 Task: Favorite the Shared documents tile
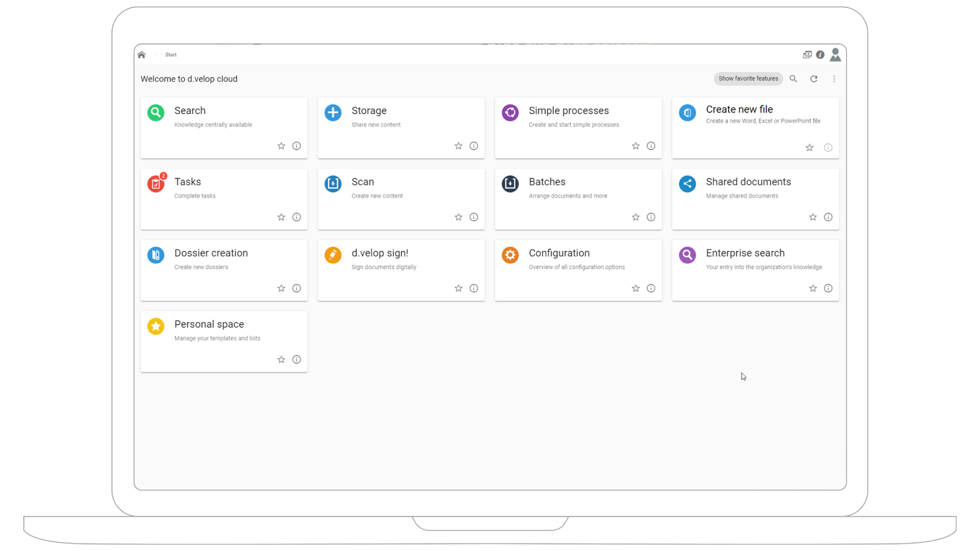(x=813, y=217)
